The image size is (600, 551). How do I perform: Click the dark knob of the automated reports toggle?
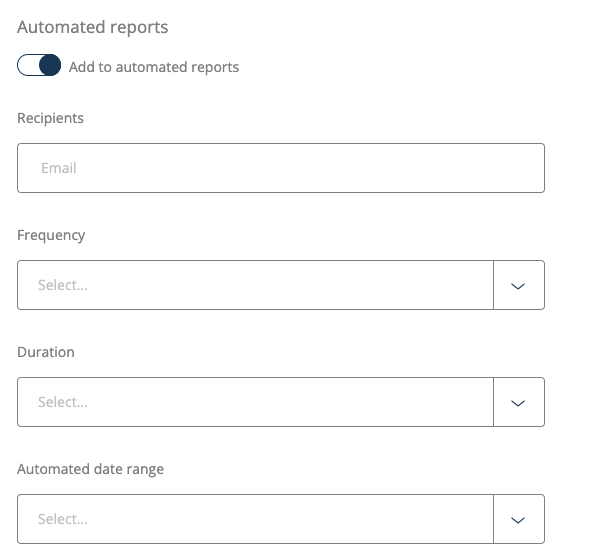coord(50,67)
